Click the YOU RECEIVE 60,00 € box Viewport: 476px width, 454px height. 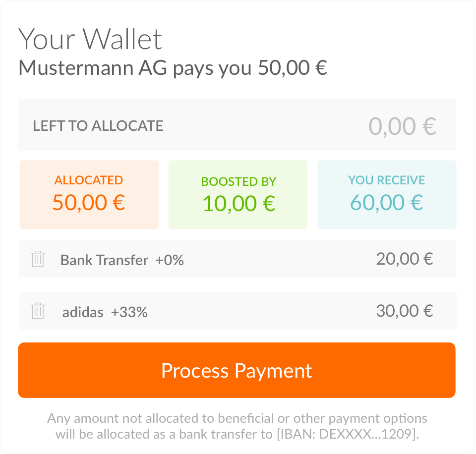coord(386,194)
